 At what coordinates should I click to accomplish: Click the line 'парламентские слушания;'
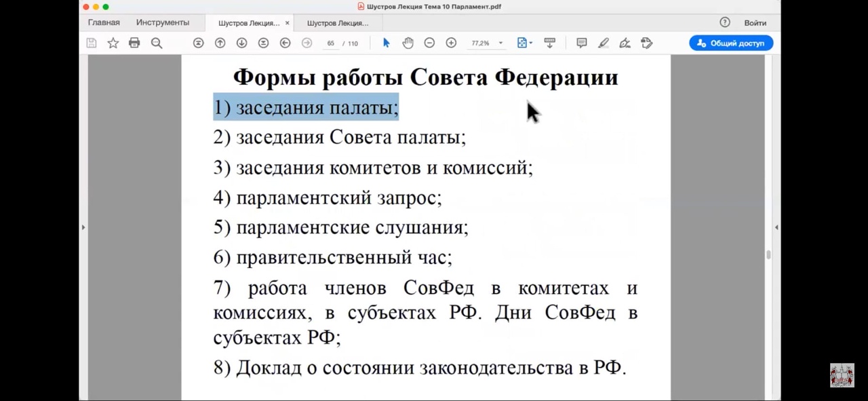(x=352, y=227)
